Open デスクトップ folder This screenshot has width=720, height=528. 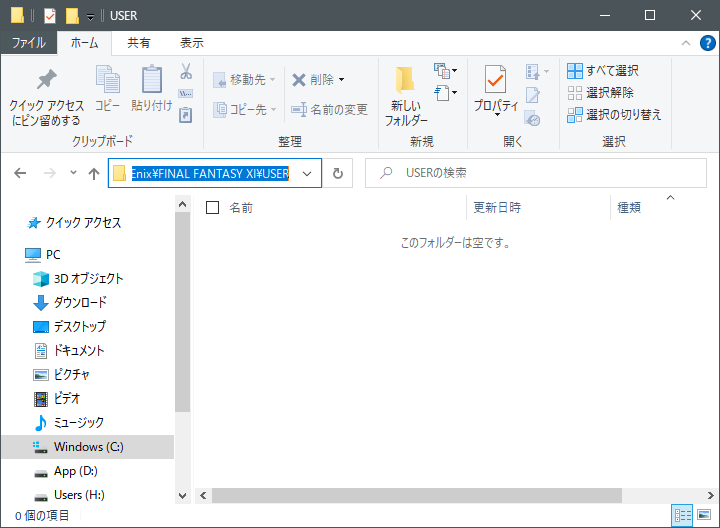(x=70, y=326)
